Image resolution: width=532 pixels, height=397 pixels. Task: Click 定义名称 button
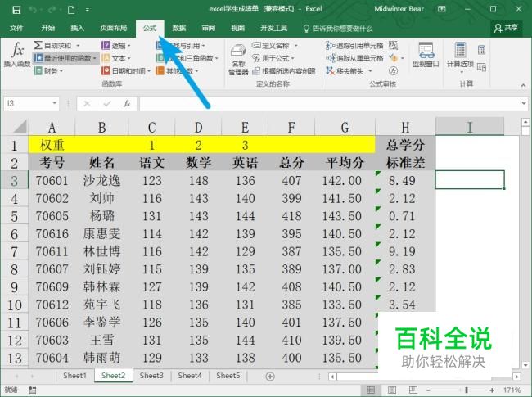(x=272, y=46)
